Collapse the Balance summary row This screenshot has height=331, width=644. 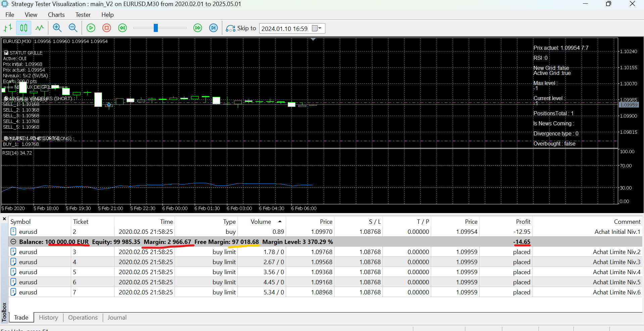13,242
